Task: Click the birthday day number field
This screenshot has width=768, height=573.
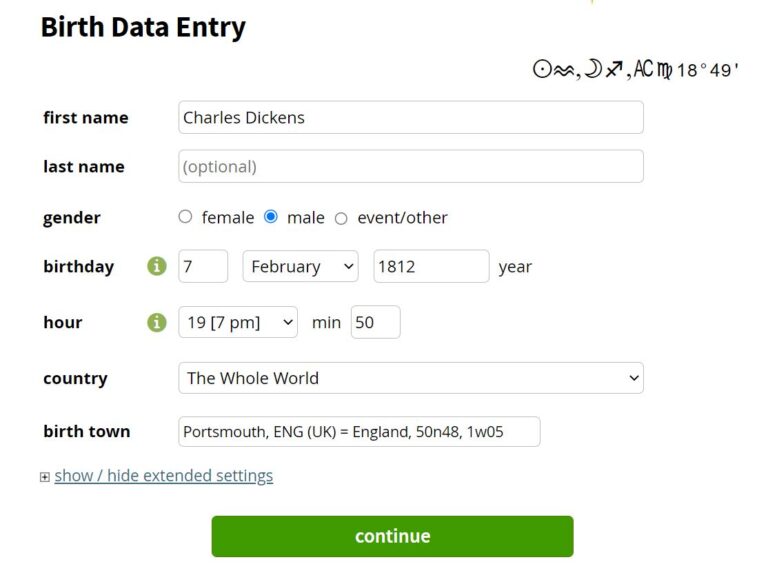Action: coord(203,267)
